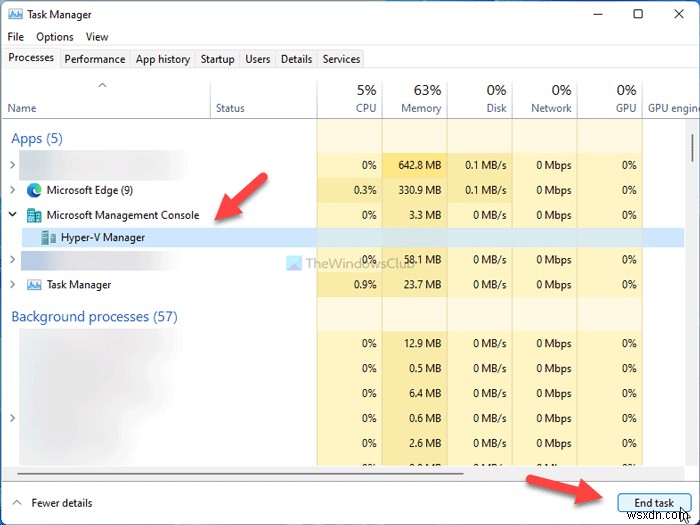
Task: Click the Microsoft Edge app icon
Action: tap(34, 191)
